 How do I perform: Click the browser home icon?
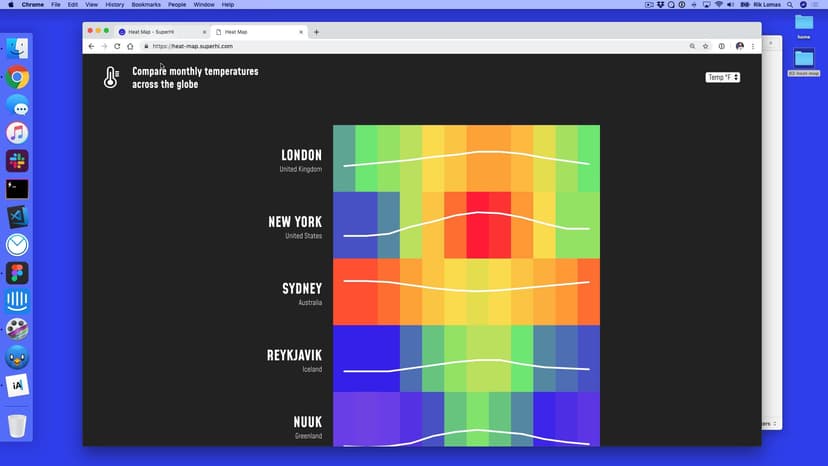click(x=130, y=46)
